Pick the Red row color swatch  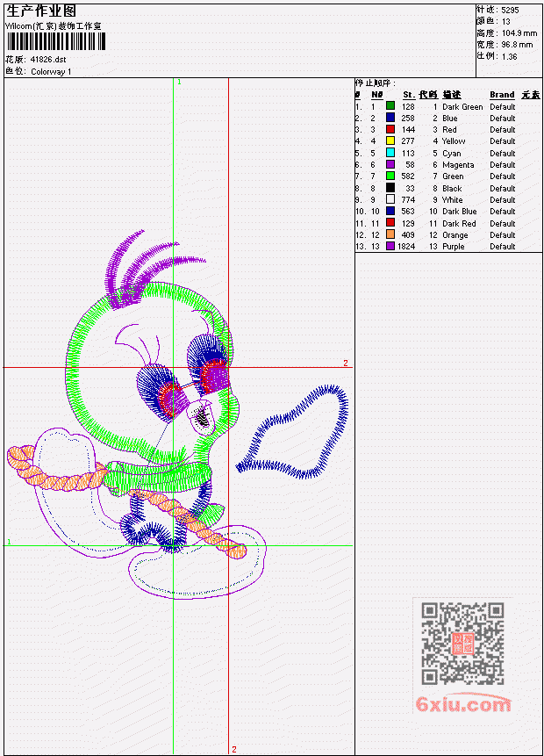coord(390,129)
